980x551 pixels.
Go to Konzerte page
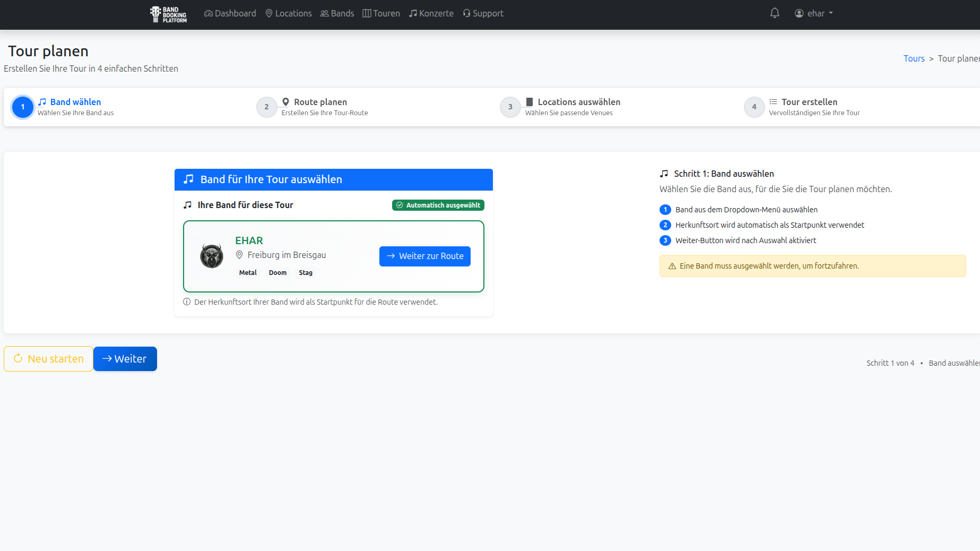click(x=431, y=13)
